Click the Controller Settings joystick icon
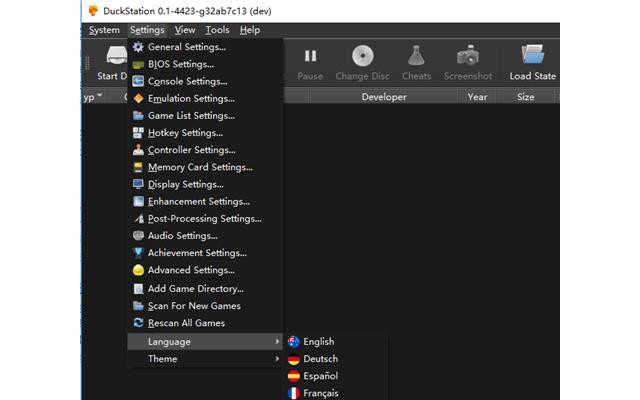Screen dimensions: 640x400 (138, 150)
